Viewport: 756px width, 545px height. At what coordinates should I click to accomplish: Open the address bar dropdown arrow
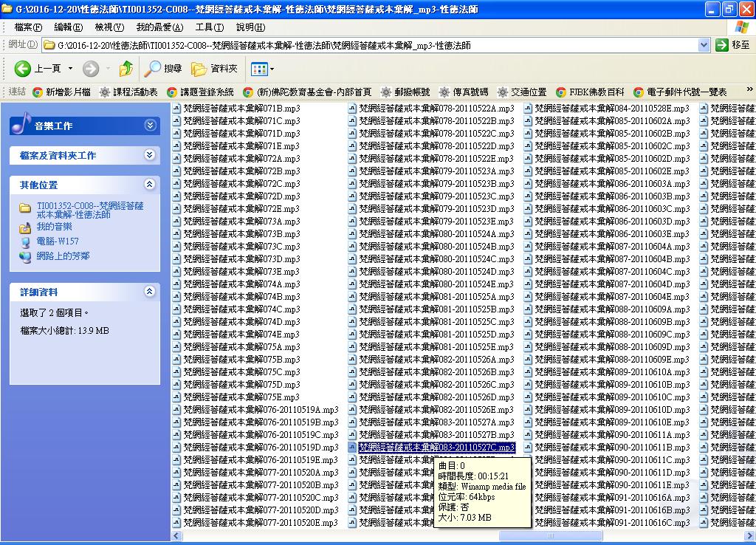point(704,46)
